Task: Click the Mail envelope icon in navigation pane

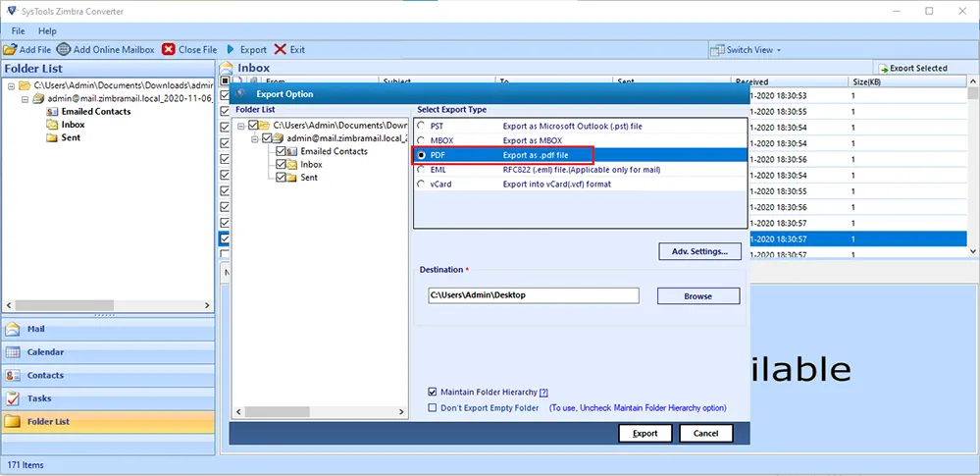Action: coord(13,329)
